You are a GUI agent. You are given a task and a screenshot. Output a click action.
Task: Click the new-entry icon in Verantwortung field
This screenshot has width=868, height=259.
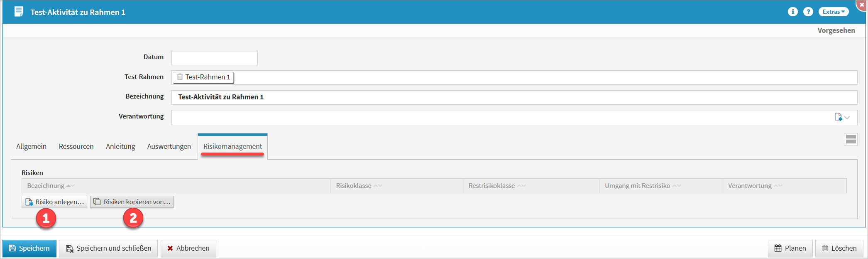pos(838,117)
